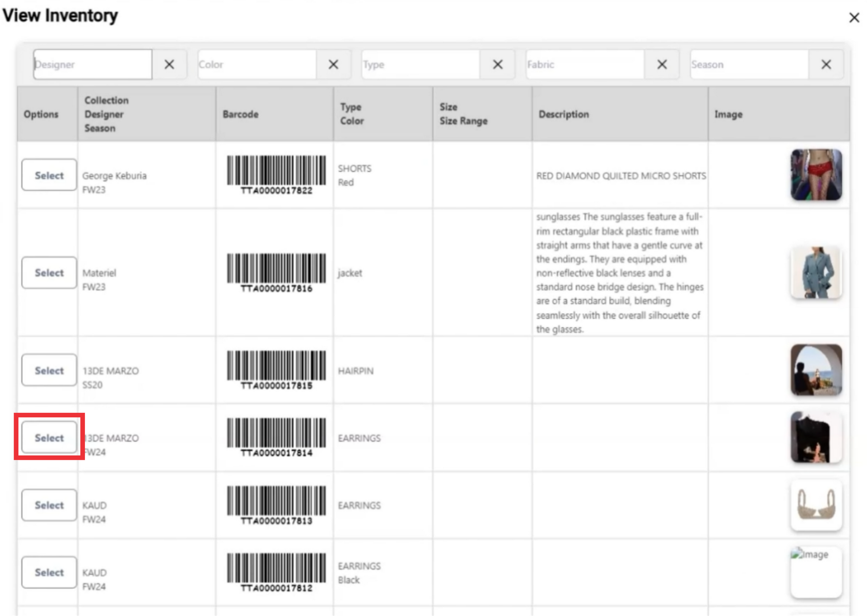Click barcode TTA0000017815

276,370
